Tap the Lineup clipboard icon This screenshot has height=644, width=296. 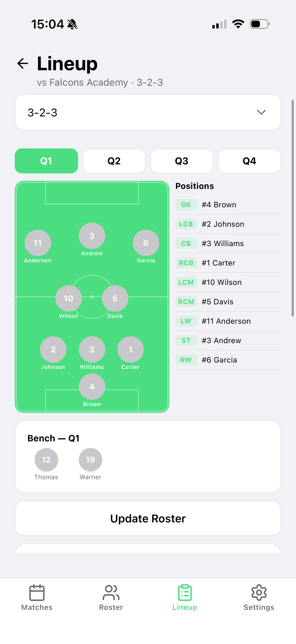[x=185, y=592]
